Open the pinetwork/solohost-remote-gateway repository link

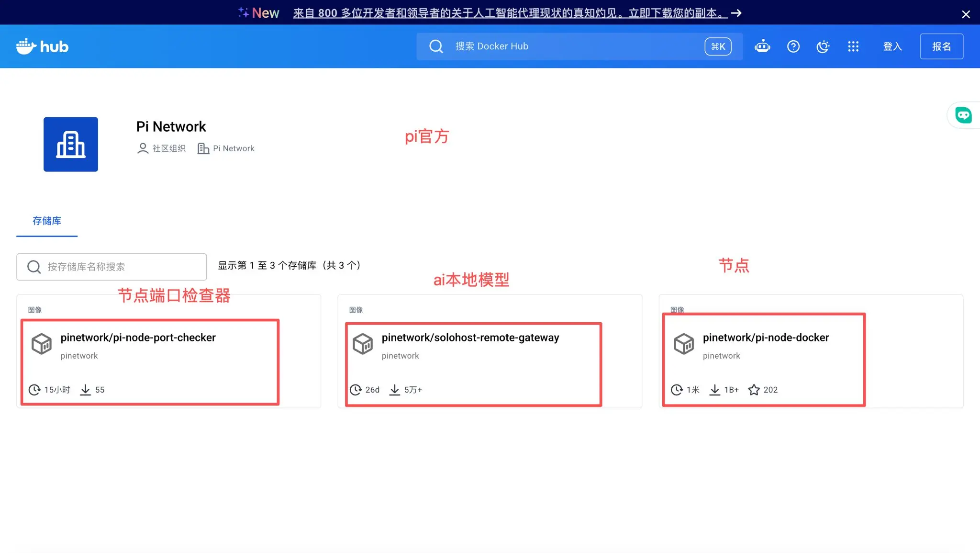tap(470, 338)
